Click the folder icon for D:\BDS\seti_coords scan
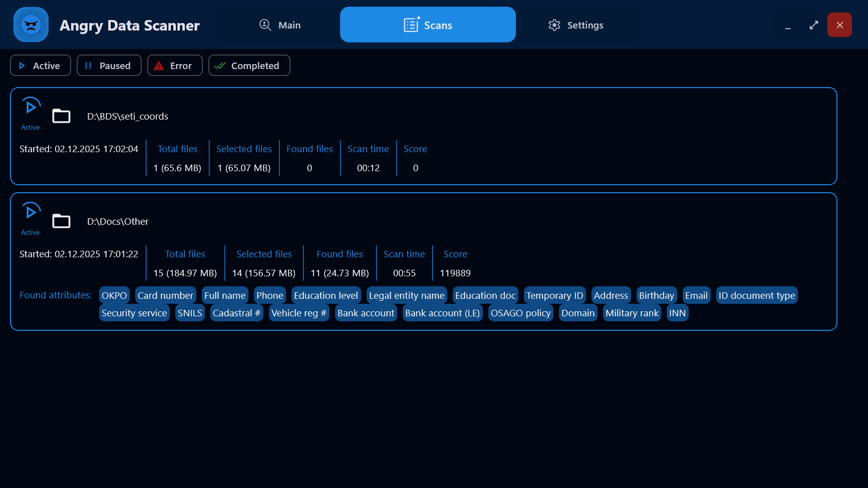 (x=61, y=116)
